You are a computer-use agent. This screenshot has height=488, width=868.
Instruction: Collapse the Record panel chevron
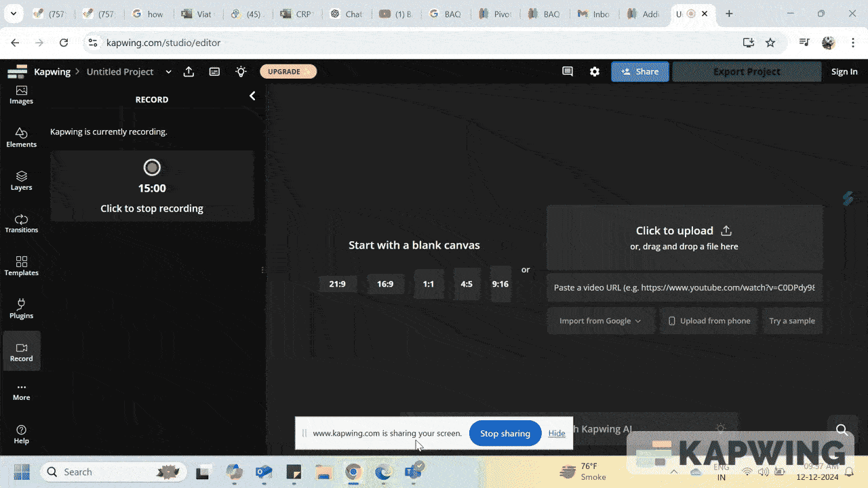[x=252, y=96]
